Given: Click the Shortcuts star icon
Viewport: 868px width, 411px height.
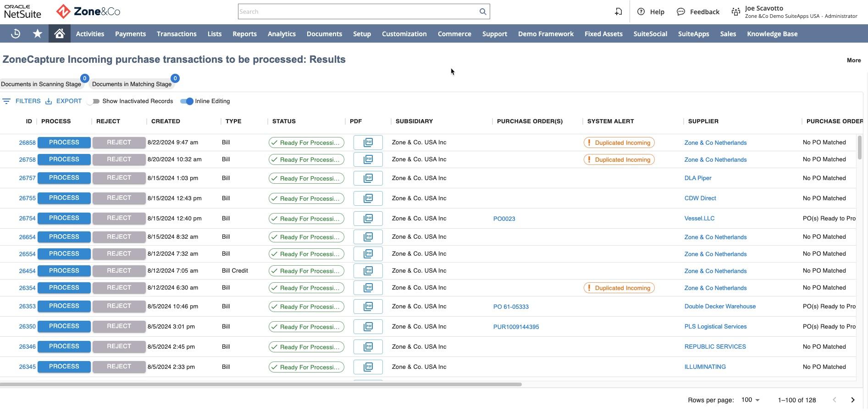Looking at the screenshot, I should [x=38, y=34].
